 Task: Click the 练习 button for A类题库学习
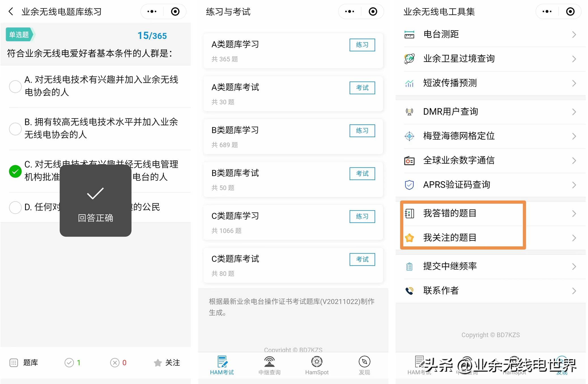[362, 45]
